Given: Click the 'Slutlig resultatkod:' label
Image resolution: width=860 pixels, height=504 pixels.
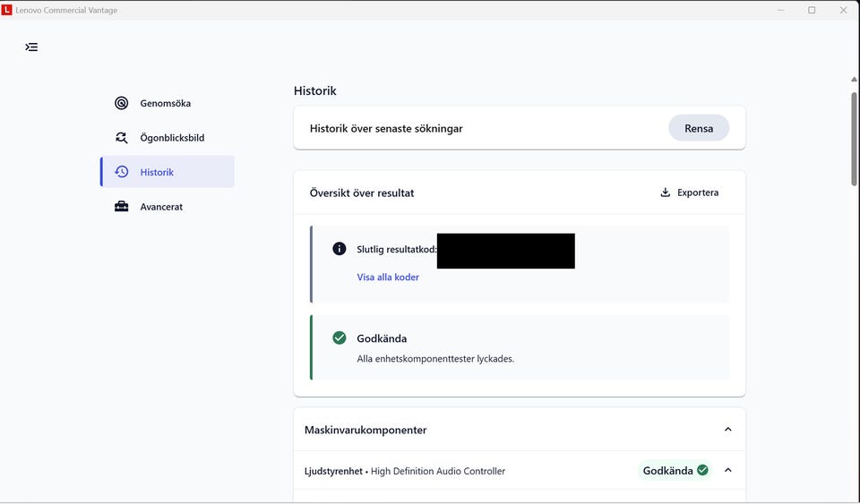Looking at the screenshot, I should click(x=397, y=249).
